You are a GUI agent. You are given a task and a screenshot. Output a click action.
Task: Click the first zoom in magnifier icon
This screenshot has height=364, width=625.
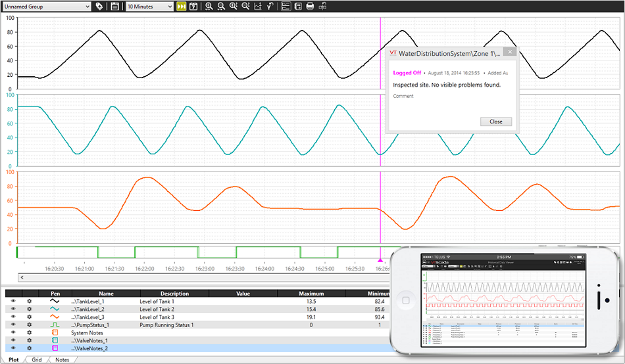[209, 7]
